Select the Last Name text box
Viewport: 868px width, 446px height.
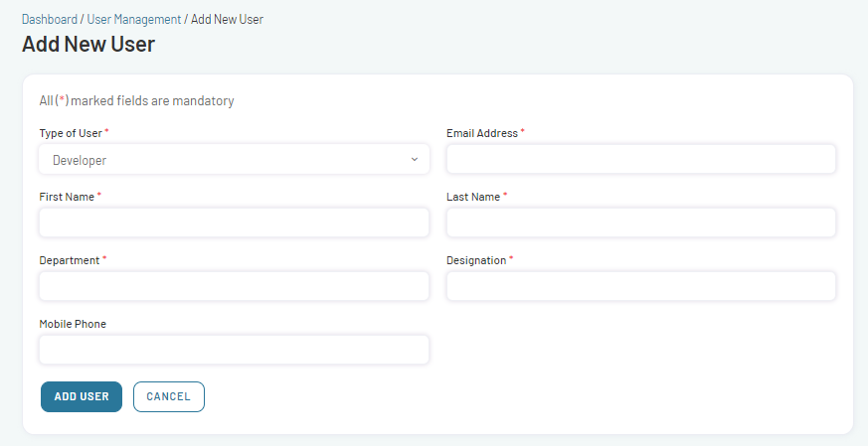(641, 223)
